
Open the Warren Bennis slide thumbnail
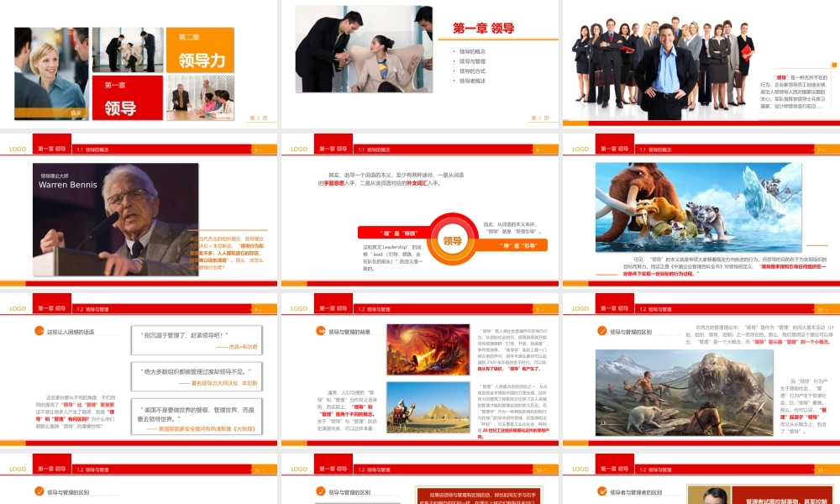point(139,206)
